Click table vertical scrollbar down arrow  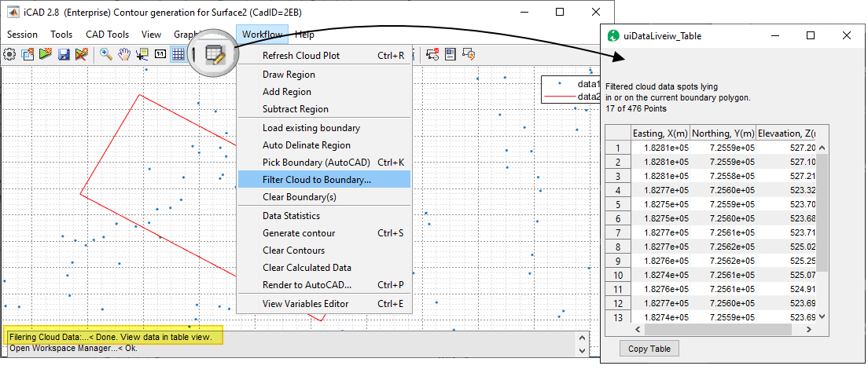click(x=822, y=316)
